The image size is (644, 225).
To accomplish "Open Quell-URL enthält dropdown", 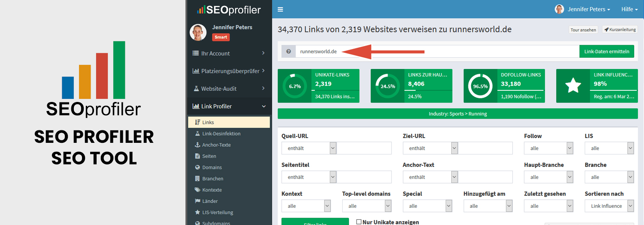I will tap(309, 148).
